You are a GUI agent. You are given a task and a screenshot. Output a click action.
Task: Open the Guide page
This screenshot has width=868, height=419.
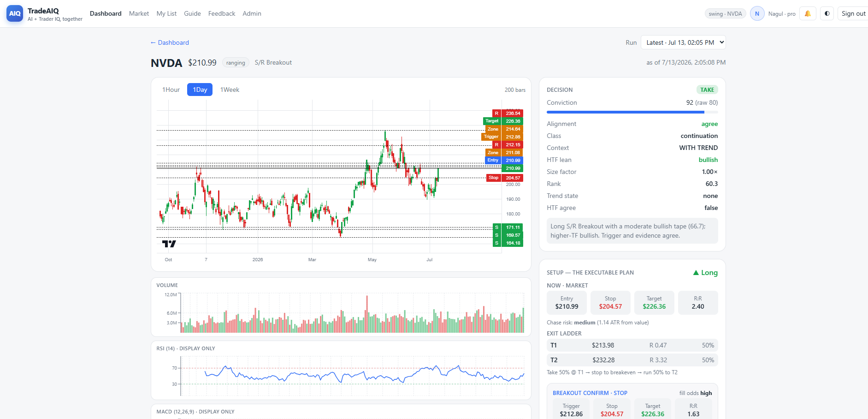[192, 13]
